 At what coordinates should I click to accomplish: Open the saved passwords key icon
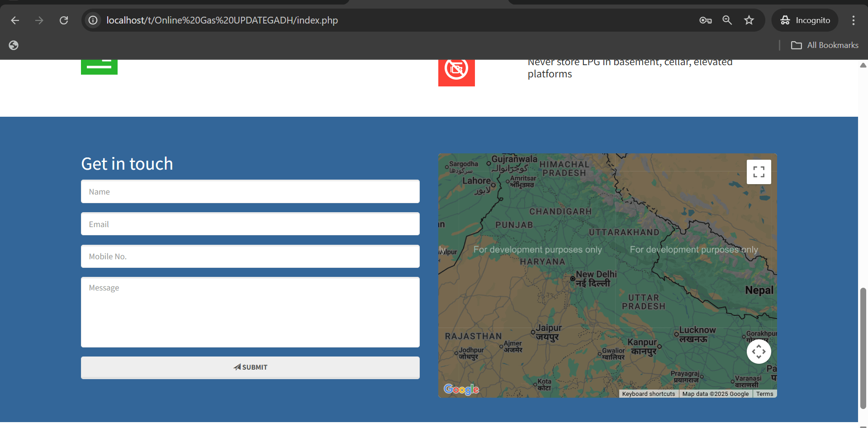(705, 20)
